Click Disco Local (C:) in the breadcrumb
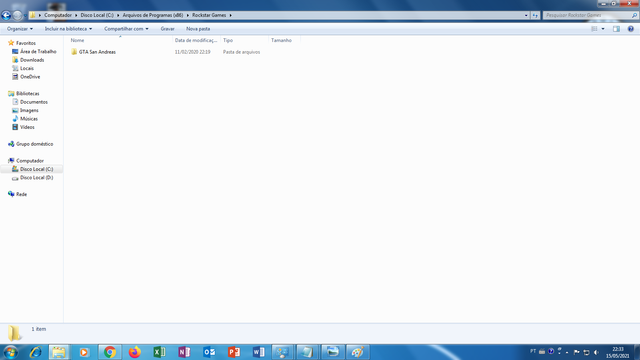640x360 pixels. coord(97,15)
